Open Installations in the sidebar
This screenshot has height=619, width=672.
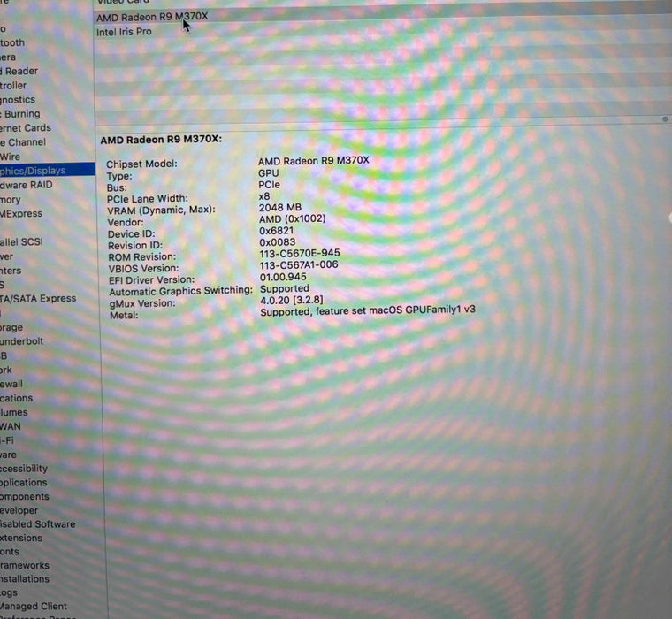click(x=25, y=579)
